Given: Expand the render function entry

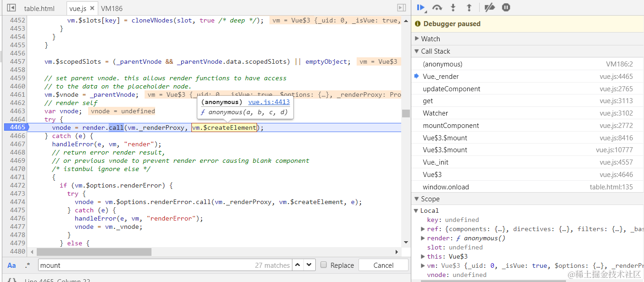Looking at the screenshot, I should coord(423,238).
